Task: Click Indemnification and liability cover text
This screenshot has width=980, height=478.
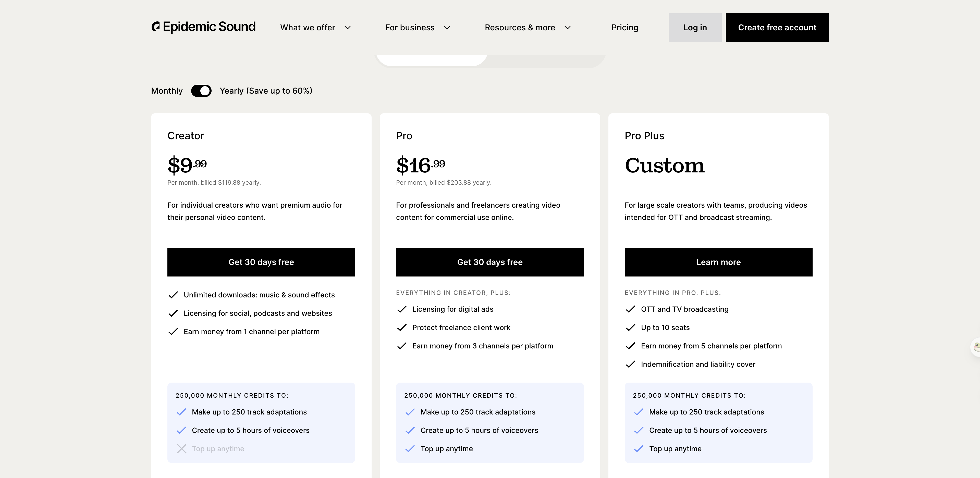Action: [x=698, y=364]
